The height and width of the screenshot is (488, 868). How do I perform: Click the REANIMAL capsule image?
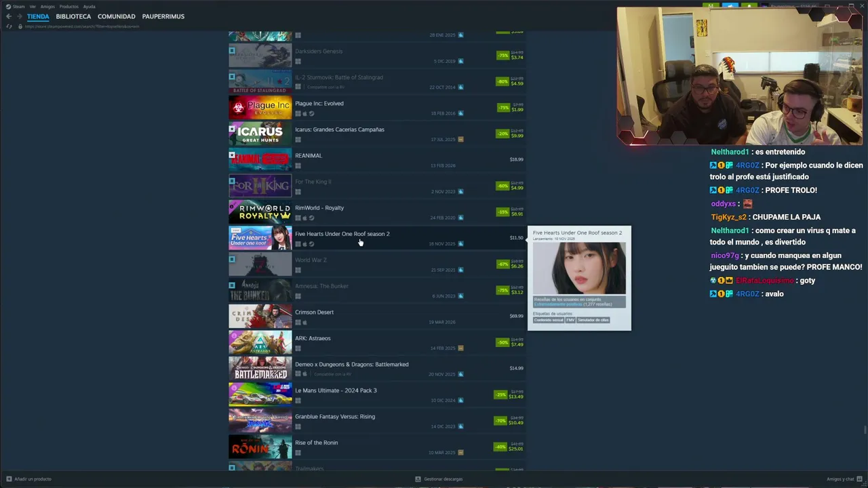pos(260,160)
